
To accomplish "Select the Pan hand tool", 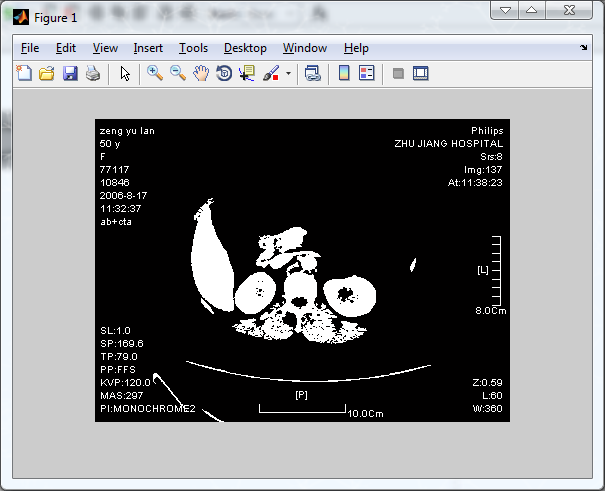I will 201,73.
